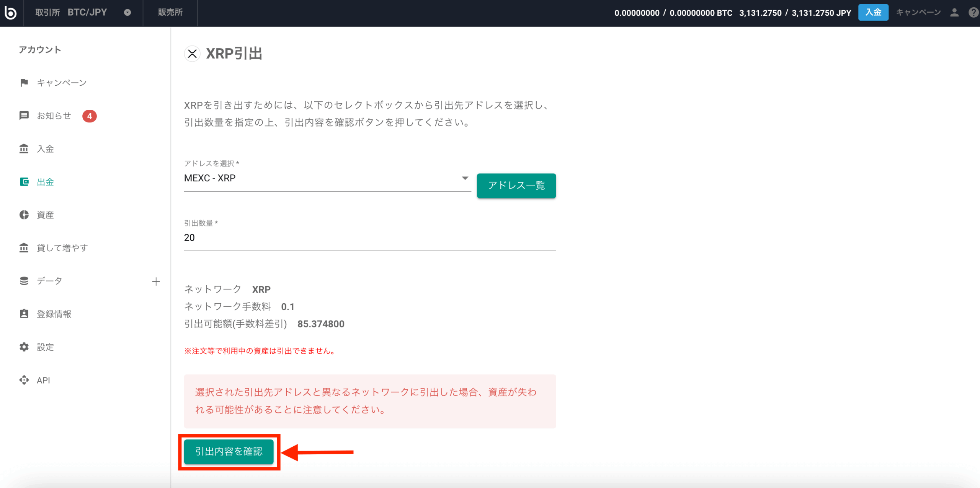Click the API icon in sidebar

point(24,380)
